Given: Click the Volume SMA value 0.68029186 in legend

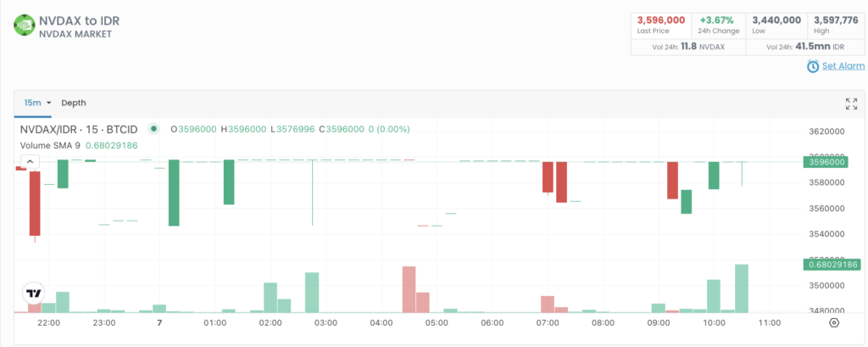Looking at the screenshot, I should pos(113,146).
